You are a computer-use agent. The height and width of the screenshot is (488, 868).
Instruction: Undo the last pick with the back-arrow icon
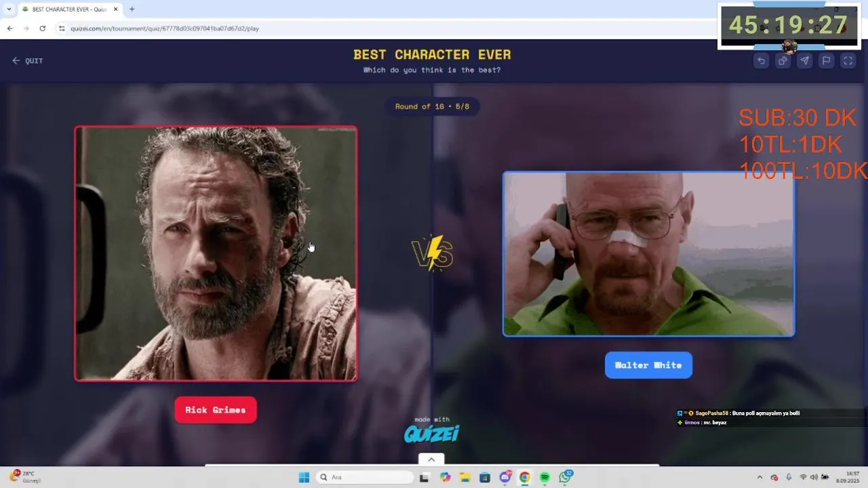tap(761, 60)
